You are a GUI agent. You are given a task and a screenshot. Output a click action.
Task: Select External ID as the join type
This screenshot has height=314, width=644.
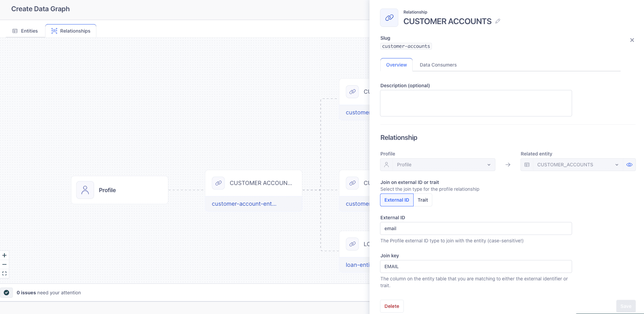point(396,200)
